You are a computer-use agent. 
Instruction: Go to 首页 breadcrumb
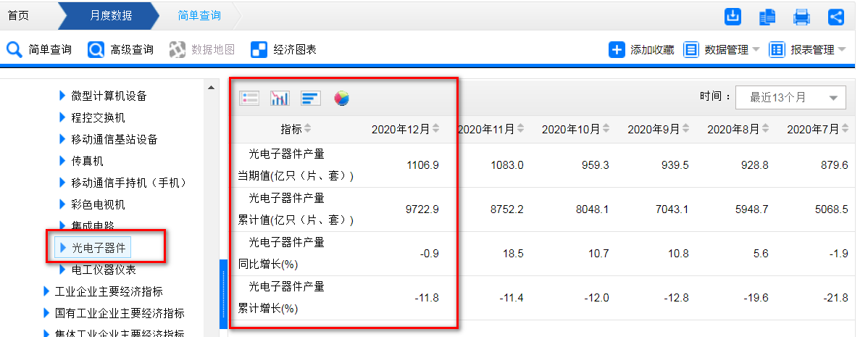click(x=18, y=15)
